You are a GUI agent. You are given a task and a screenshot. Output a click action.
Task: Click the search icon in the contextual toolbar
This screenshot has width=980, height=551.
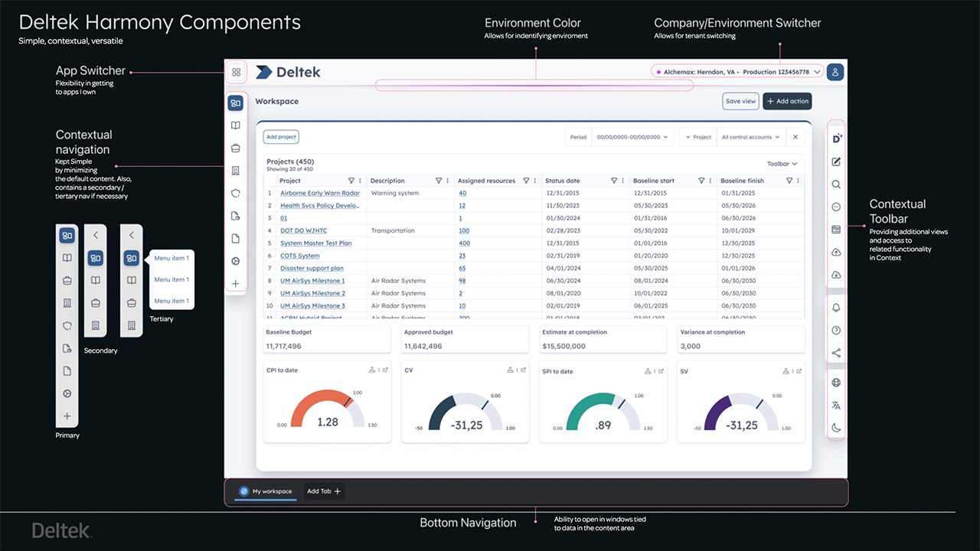835,184
